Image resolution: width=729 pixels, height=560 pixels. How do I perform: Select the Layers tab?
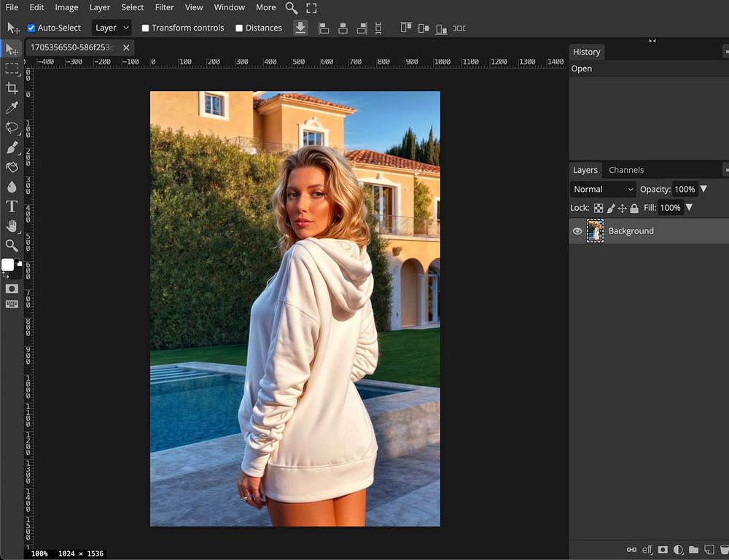pyautogui.click(x=585, y=170)
